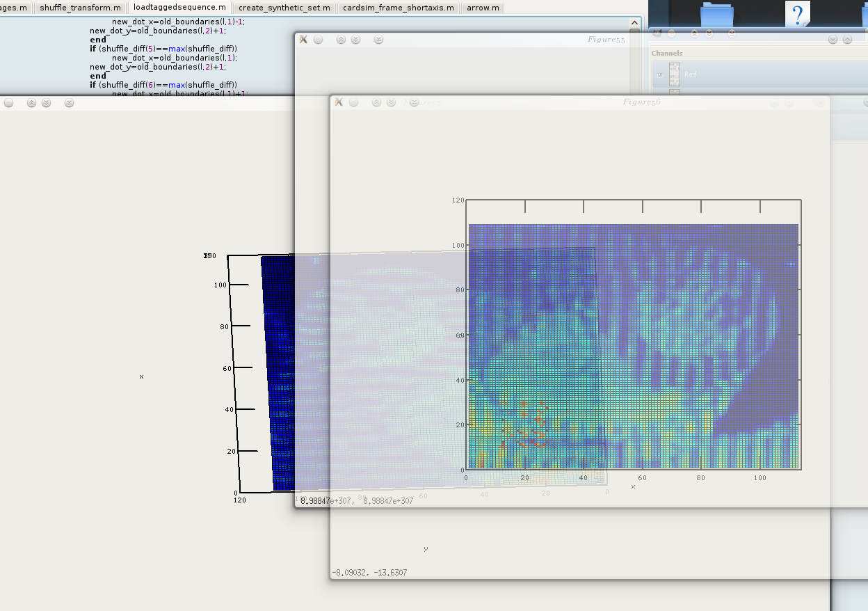This screenshot has height=611, width=868.
Task: Click the X window icon of Figure 56
Action: point(339,102)
